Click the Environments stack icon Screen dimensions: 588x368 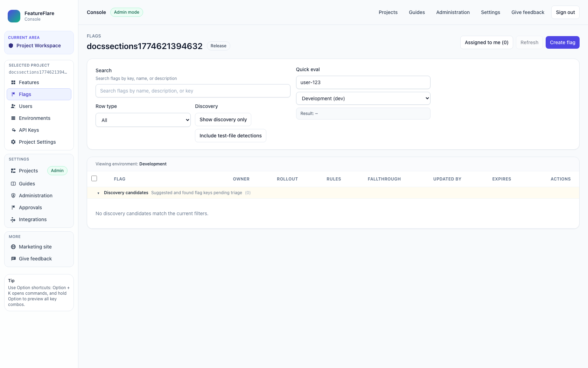[x=13, y=118]
